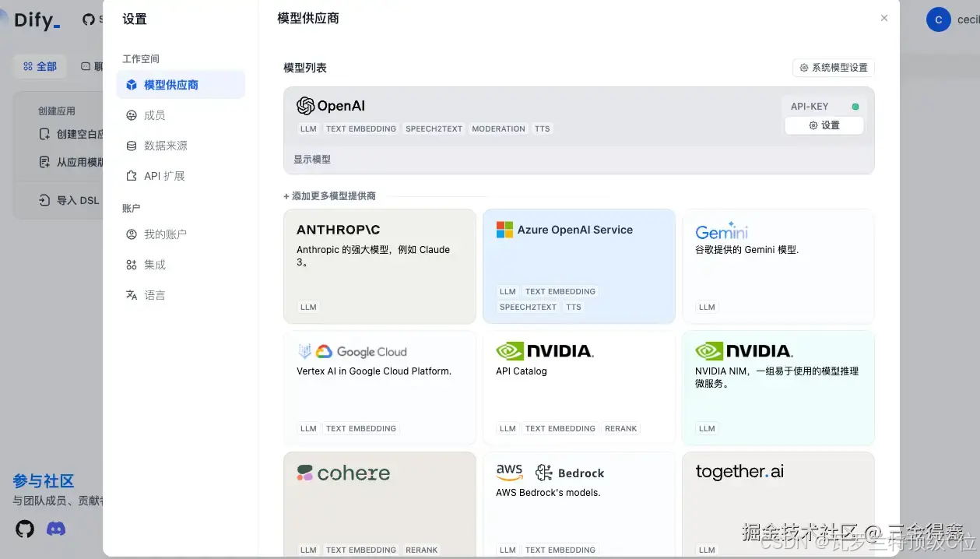Click the OpenAI SPEECH2TEXT tag
The height and width of the screenshot is (559, 980).
(x=434, y=129)
